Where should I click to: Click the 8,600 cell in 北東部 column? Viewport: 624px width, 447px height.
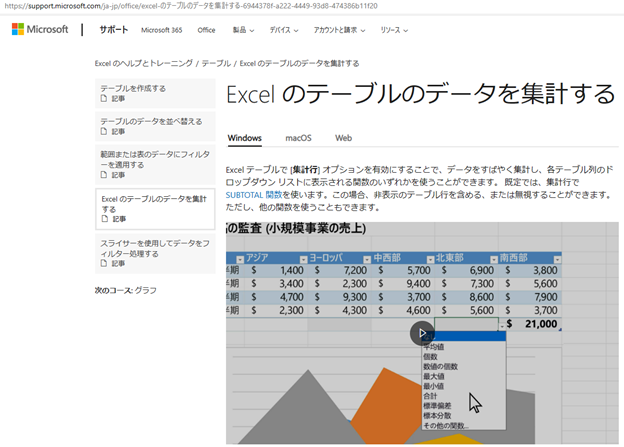(x=466, y=297)
